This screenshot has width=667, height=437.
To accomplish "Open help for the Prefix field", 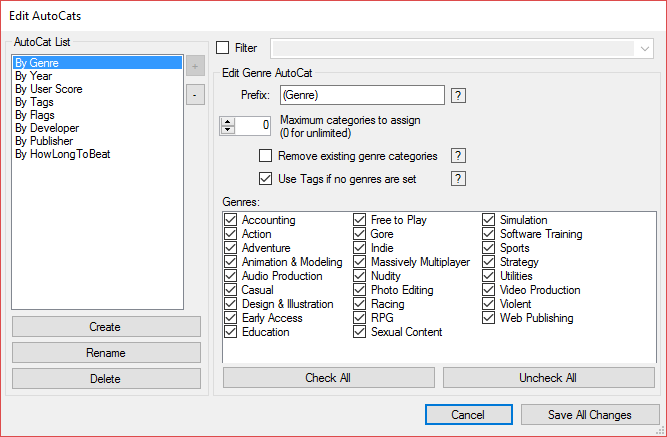I will click(x=458, y=95).
